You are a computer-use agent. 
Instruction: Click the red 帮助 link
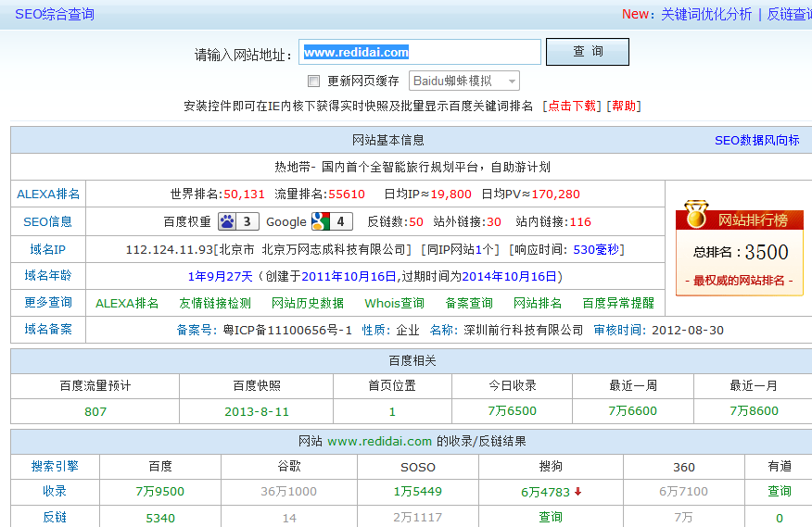click(x=624, y=107)
